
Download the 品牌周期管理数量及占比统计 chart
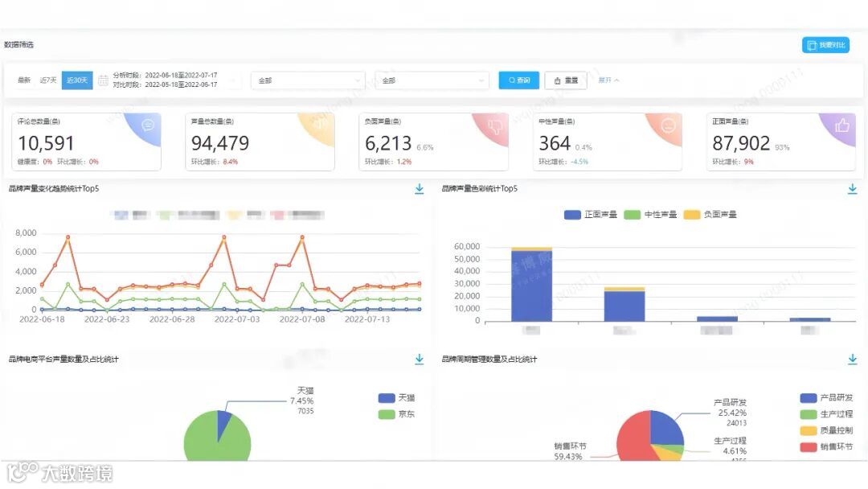coord(852,359)
